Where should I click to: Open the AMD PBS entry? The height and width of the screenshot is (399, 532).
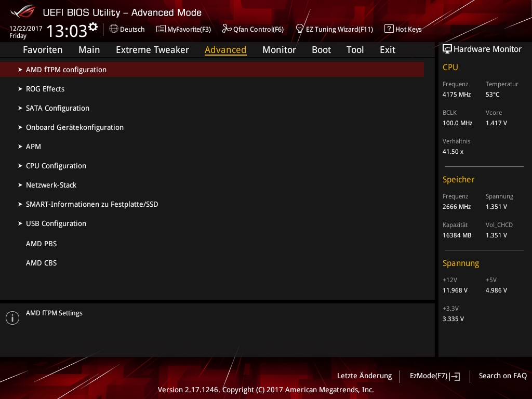coord(42,244)
